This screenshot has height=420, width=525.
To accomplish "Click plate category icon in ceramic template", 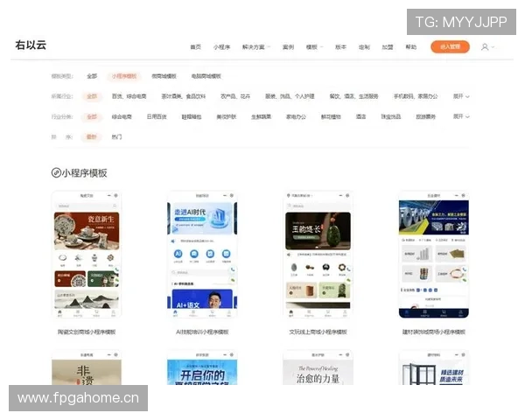I will click(x=63, y=258).
